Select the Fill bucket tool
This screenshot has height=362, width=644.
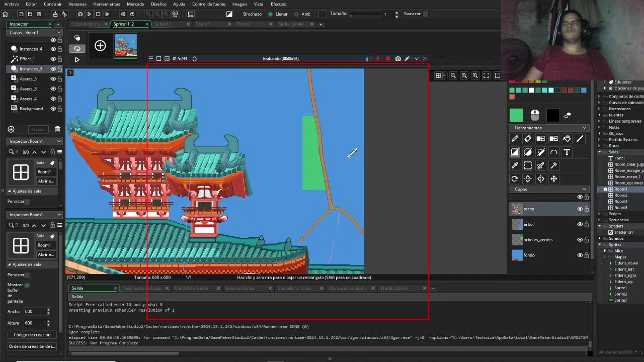coord(567,139)
